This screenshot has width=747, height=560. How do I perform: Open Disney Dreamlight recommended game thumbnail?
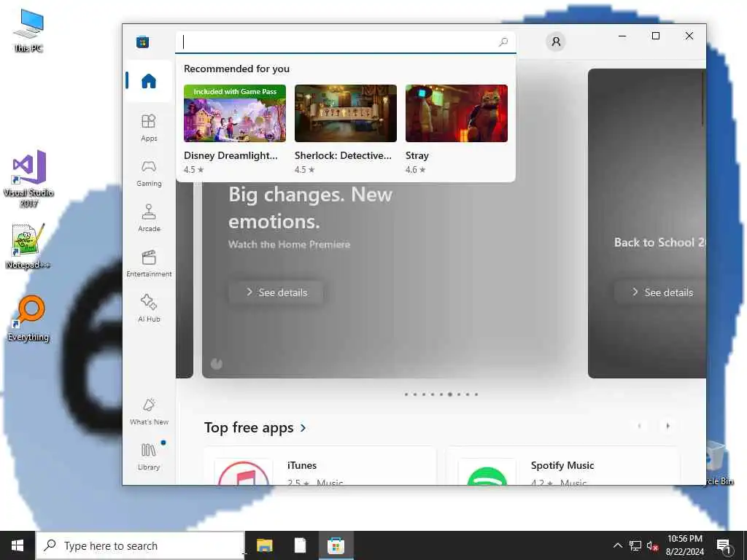(235, 113)
